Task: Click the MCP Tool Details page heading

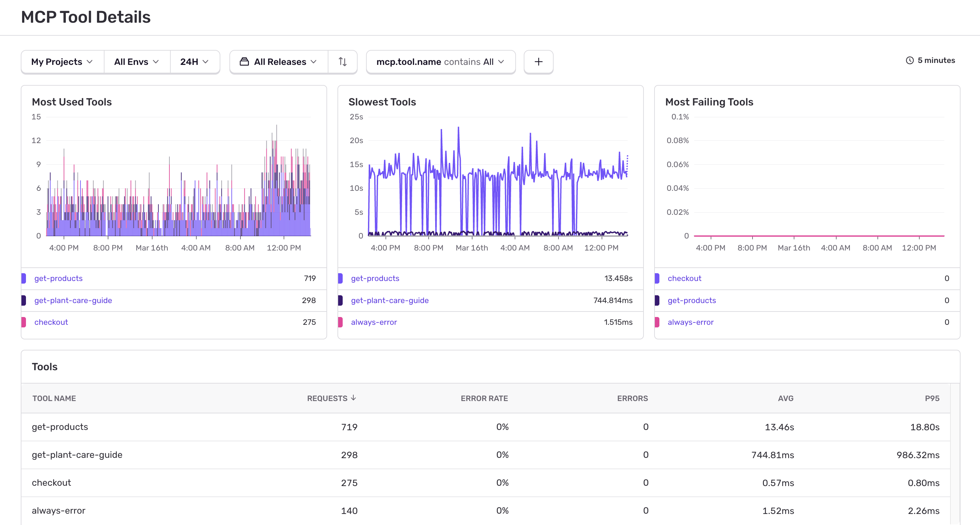Action: 86,17
